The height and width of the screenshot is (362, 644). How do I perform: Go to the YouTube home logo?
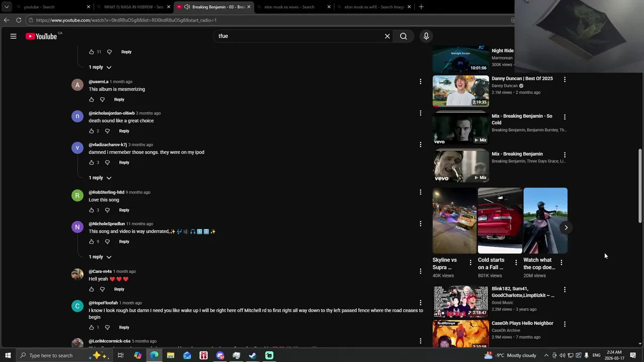point(41,36)
